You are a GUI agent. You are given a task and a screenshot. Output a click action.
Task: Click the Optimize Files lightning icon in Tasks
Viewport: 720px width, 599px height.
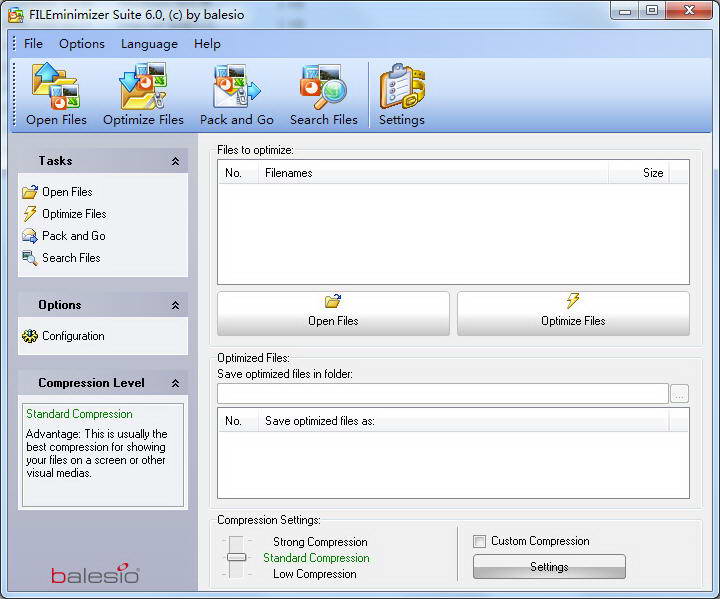click(x=30, y=214)
